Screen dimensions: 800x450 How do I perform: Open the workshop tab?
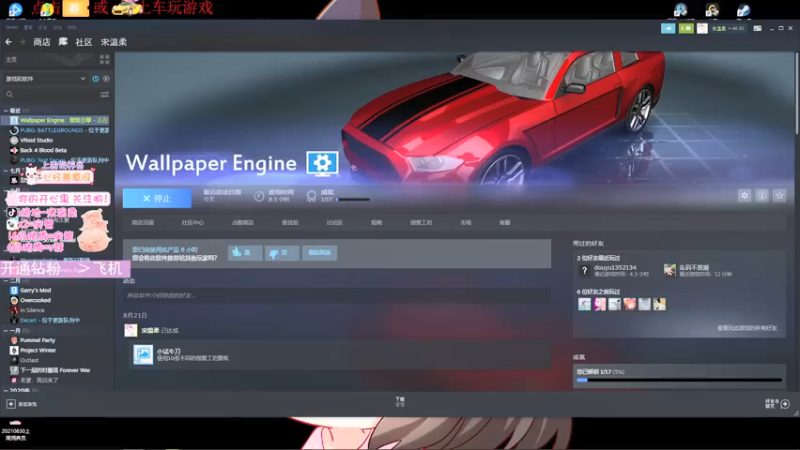point(421,222)
